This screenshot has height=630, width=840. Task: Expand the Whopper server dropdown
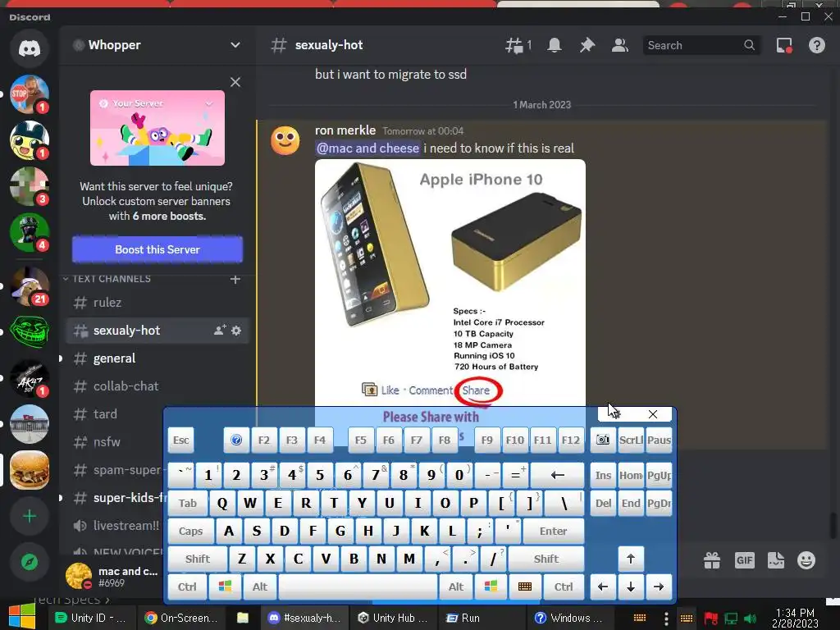(235, 45)
